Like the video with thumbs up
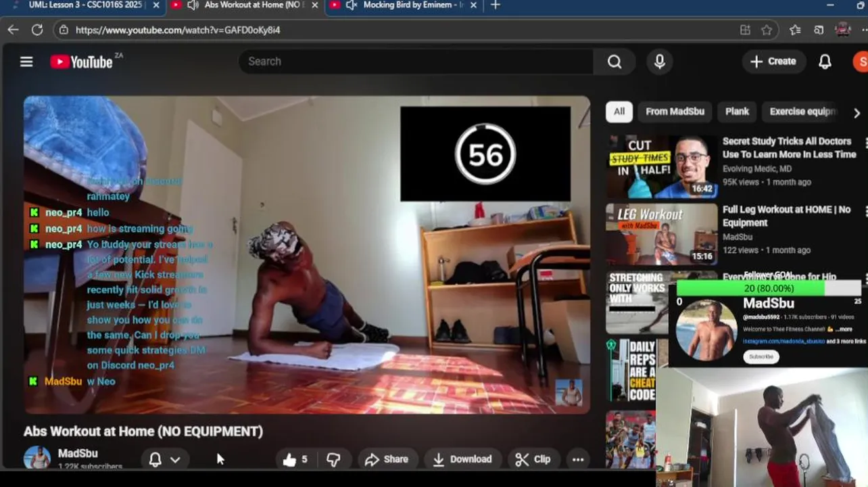Viewport: 868px width, 487px height. coord(295,459)
